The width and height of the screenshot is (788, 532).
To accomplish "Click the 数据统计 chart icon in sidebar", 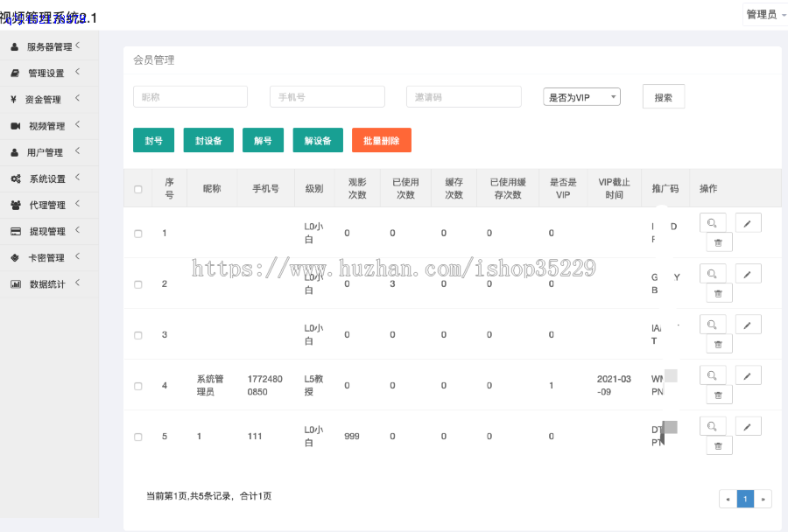I will [16, 284].
